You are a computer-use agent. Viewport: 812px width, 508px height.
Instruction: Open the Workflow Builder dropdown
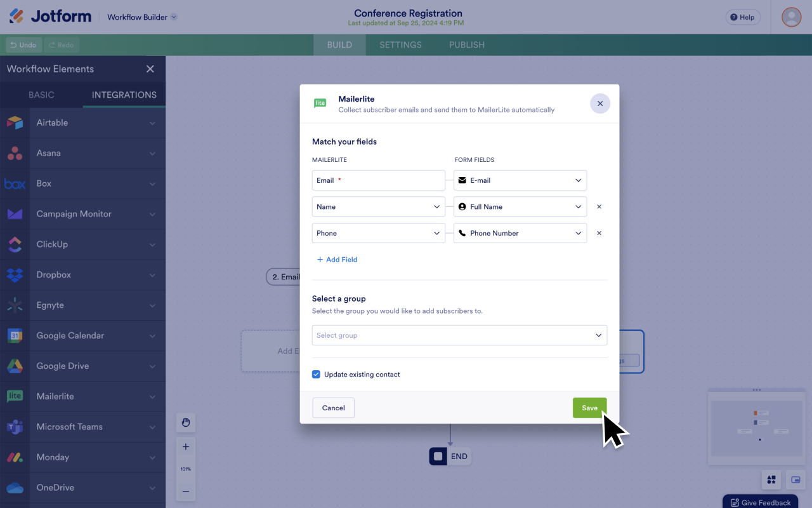142,17
